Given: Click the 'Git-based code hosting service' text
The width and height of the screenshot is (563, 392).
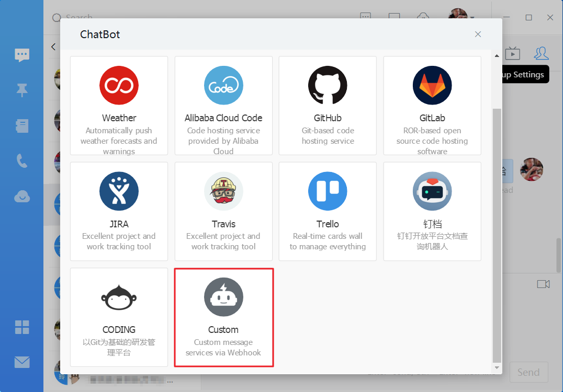Looking at the screenshot, I should pos(328,136).
